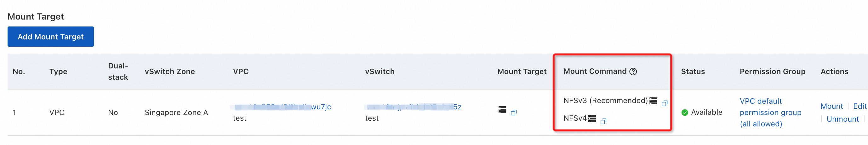Click the Permission Group column header
Image resolution: width=868 pixels, height=145 pixels.
pyautogui.click(x=772, y=72)
